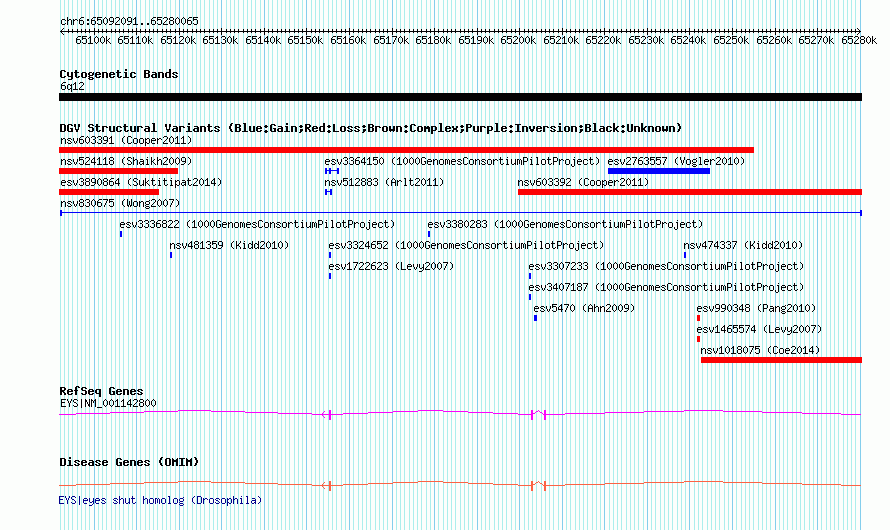This screenshot has height=530, width=890.
Task: Open the esv3407187 variant label
Action: pos(666,288)
